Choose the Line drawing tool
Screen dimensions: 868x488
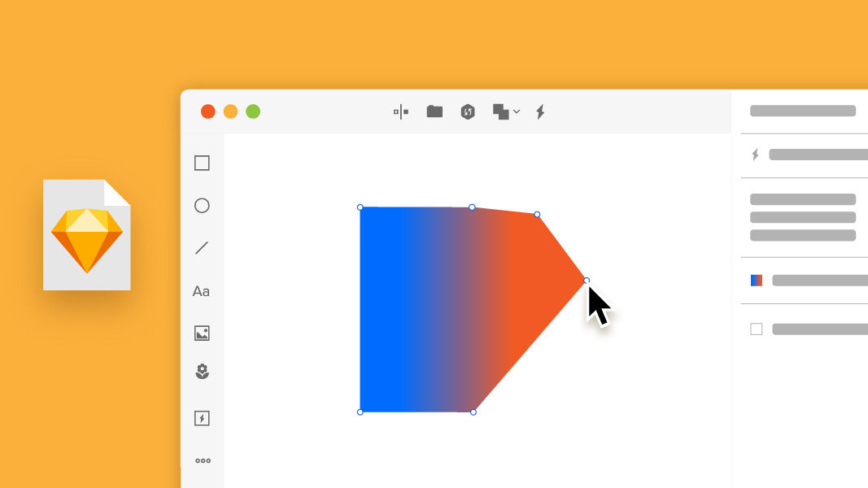[202, 248]
